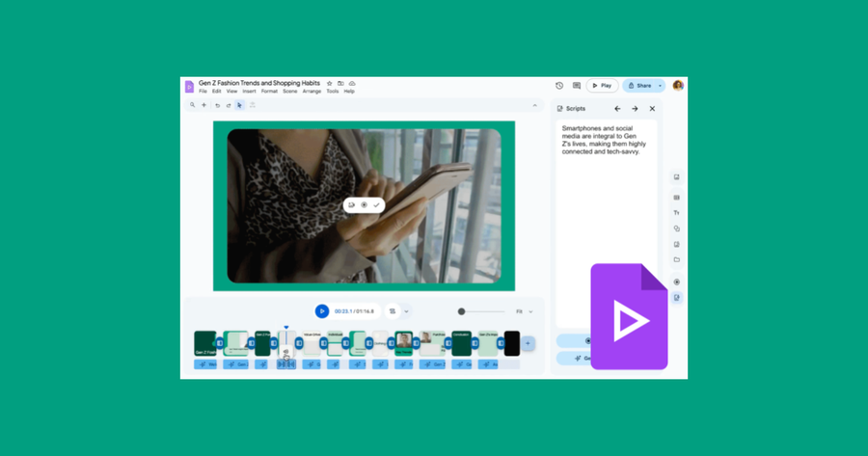Open the Format menu

pyautogui.click(x=270, y=92)
